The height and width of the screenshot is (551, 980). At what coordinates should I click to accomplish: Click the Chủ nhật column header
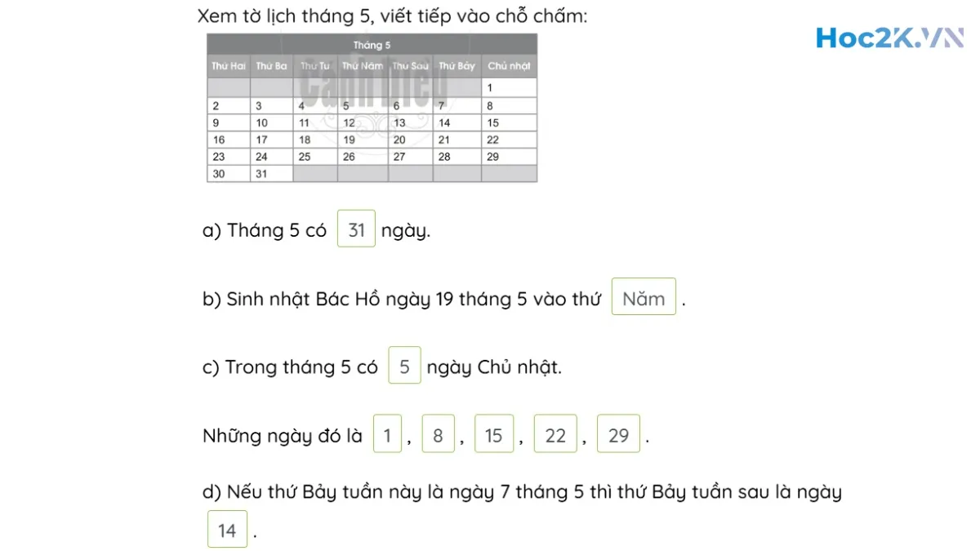tap(509, 66)
